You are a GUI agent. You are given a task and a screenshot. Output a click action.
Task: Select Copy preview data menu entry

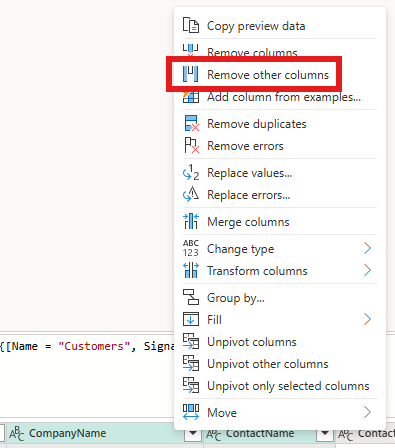point(280,26)
